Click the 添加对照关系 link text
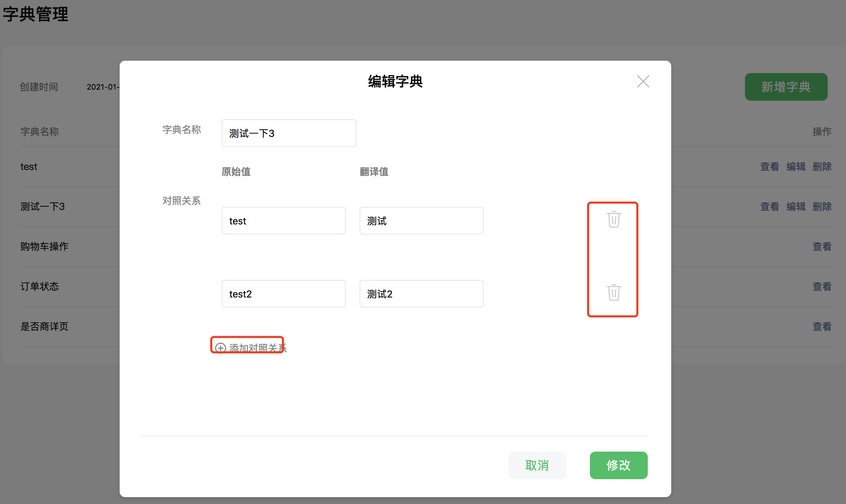This screenshot has width=846, height=504. coord(258,348)
